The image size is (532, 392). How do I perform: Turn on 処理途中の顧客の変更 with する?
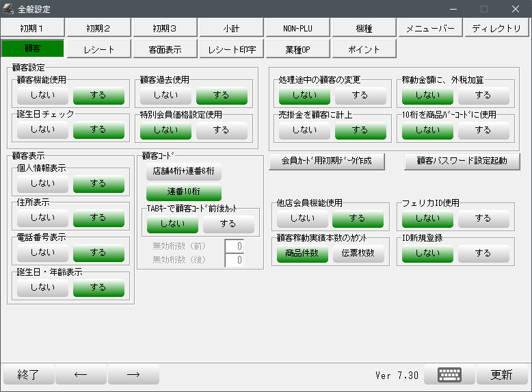[x=360, y=95]
